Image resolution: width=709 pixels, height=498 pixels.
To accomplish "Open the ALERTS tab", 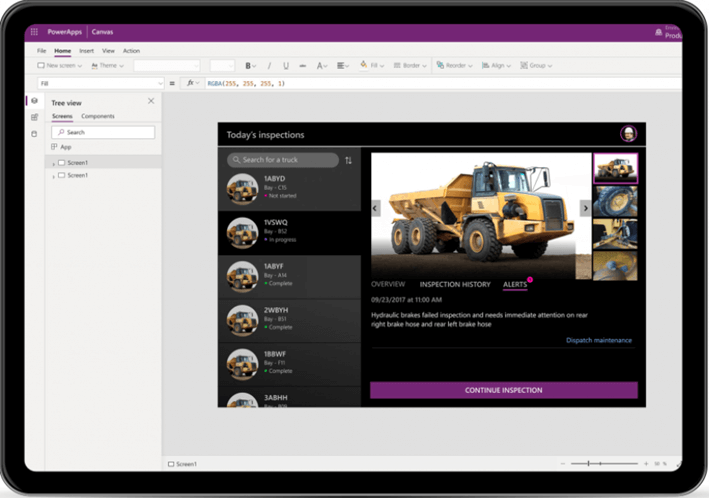I will 515,285.
